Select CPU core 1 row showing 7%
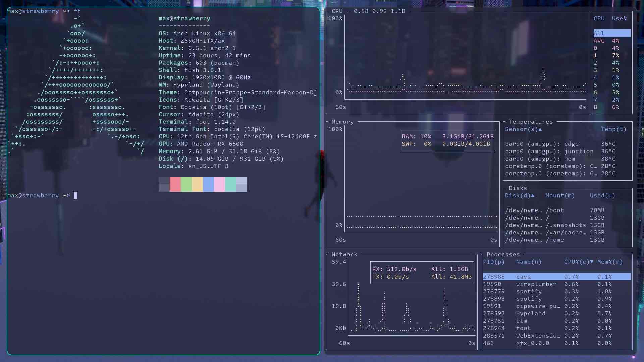Viewport: 644px width, 362px height. (x=612, y=55)
